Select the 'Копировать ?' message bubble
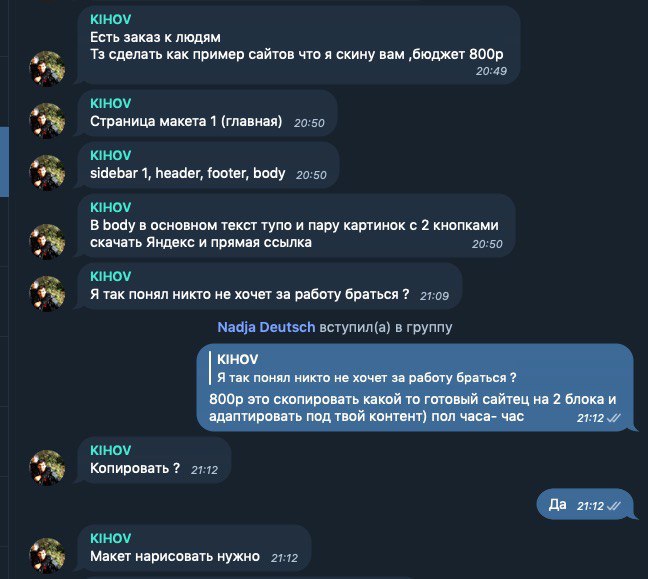Image resolution: width=648 pixels, height=579 pixels. tap(154, 460)
